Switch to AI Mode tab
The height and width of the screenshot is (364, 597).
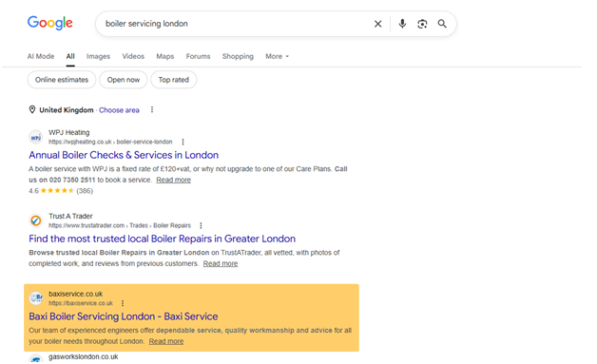(41, 56)
